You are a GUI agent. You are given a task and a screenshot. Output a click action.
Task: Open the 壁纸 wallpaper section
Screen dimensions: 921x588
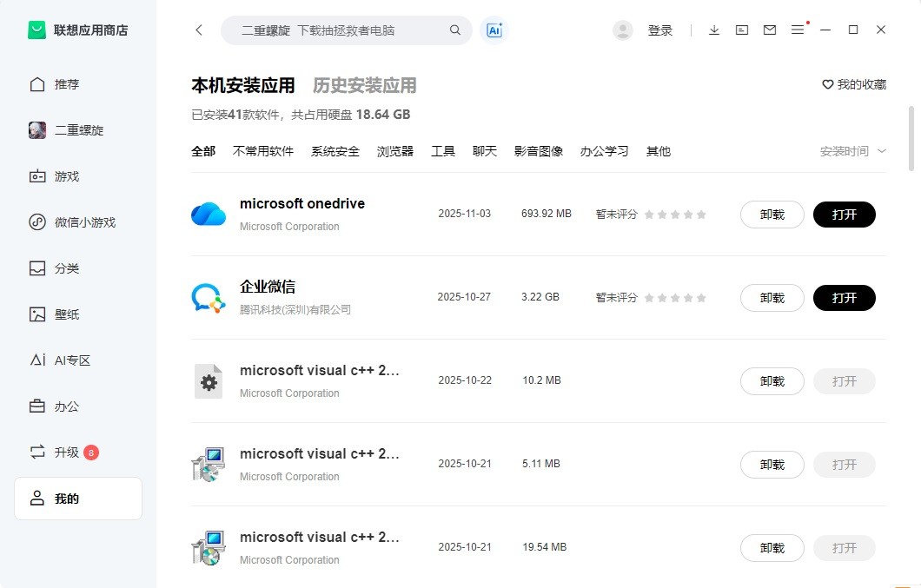coord(67,314)
